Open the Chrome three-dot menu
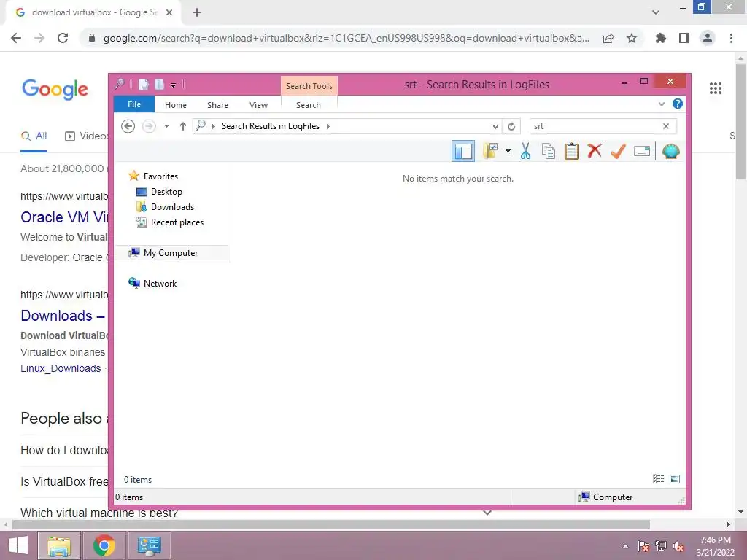Viewport: 747px width, 560px height. pyautogui.click(x=731, y=38)
